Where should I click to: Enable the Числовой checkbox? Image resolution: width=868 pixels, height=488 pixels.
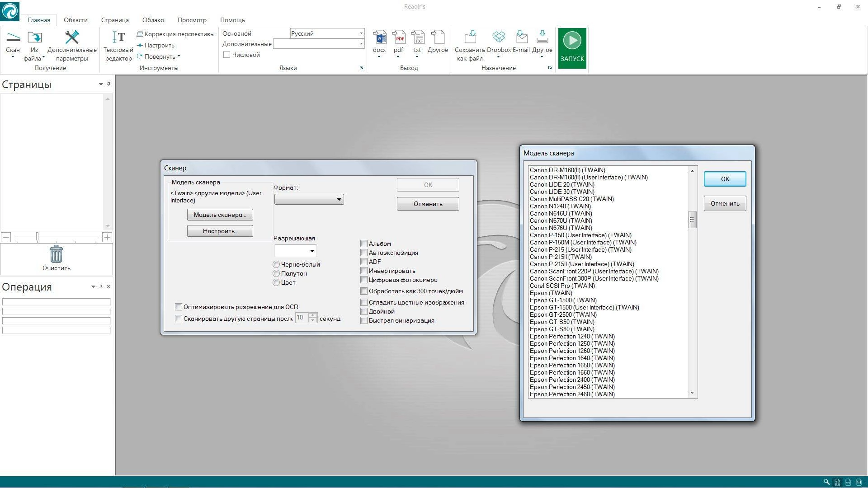[227, 55]
